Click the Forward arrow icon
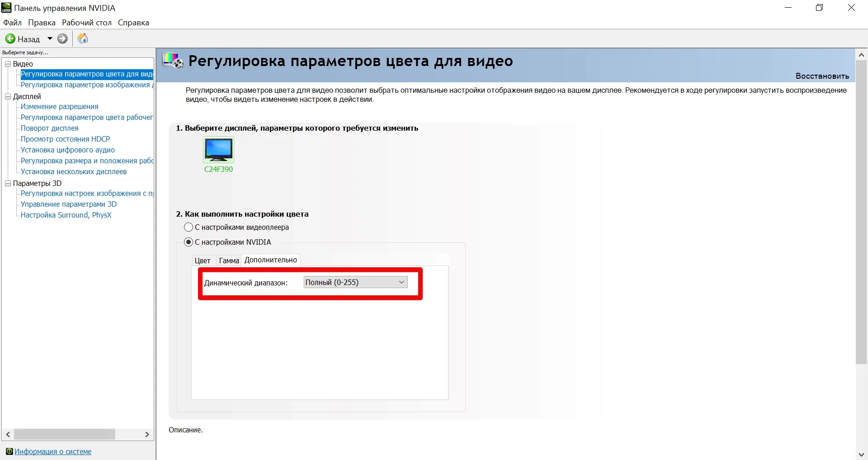868x460 pixels. pos(62,39)
